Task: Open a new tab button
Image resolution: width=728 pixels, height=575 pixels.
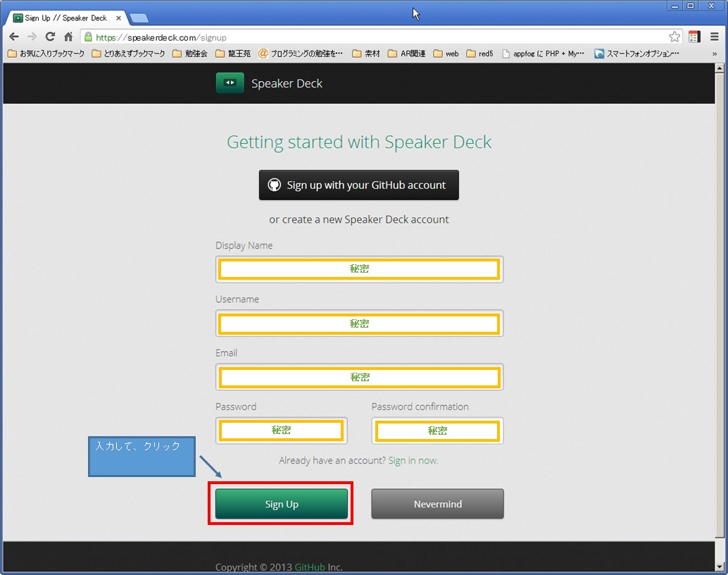Action: pyautogui.click(x=139, y=18)
